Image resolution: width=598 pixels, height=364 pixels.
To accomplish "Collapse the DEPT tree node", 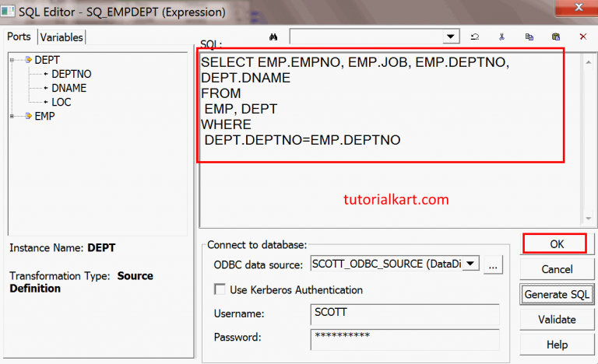I will [13, 60].
